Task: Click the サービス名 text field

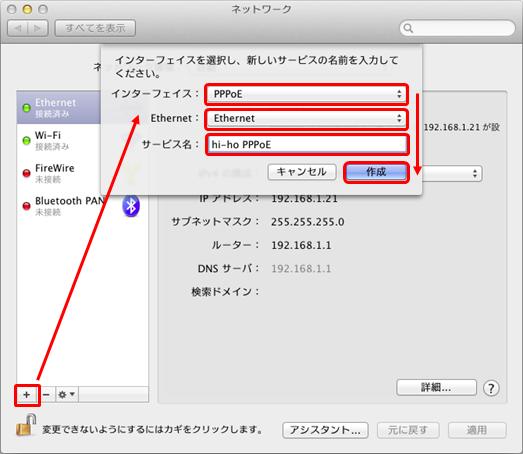Action: (307, 145)
